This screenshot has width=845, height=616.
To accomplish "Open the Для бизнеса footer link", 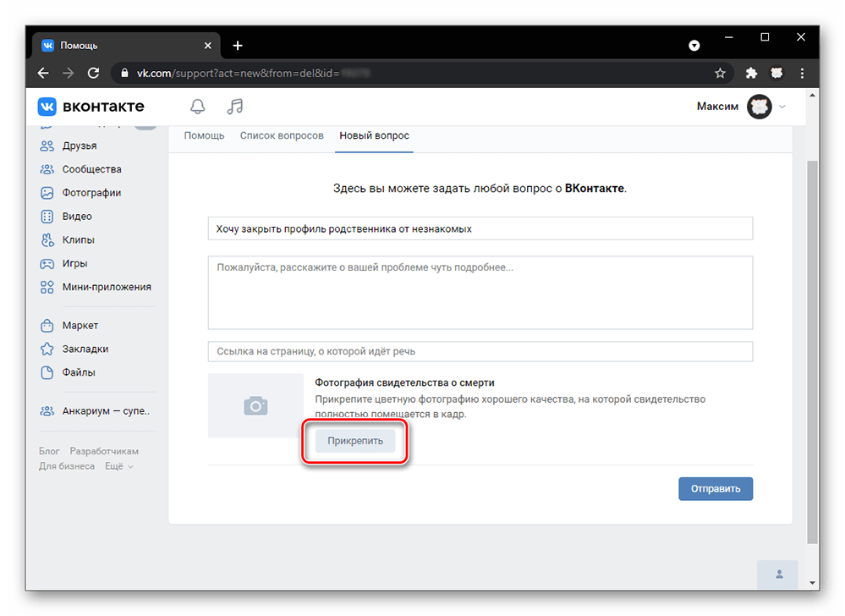I will pos(66,466).
